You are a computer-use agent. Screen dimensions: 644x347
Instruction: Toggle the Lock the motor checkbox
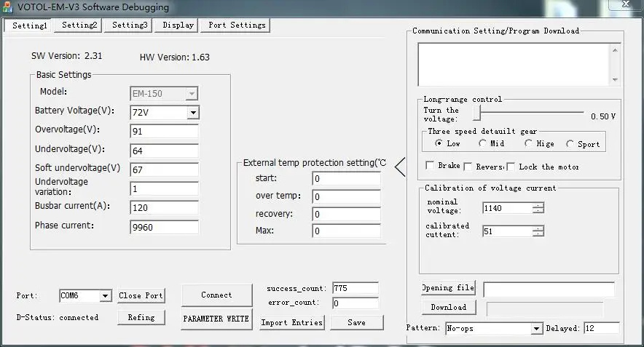[x=511, y=167]
